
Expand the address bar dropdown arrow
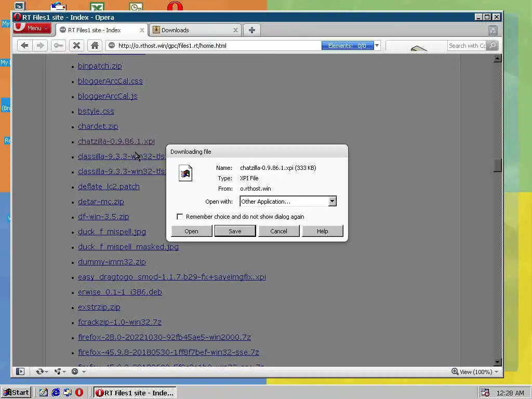[x=377, y=46]
